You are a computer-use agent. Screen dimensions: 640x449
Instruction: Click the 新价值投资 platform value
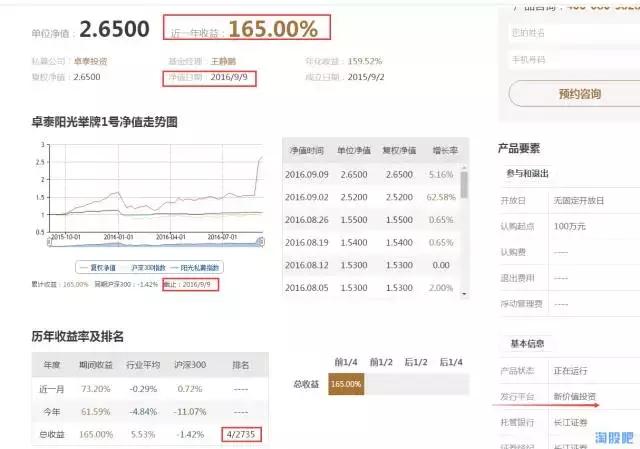[x=574, y=396]
